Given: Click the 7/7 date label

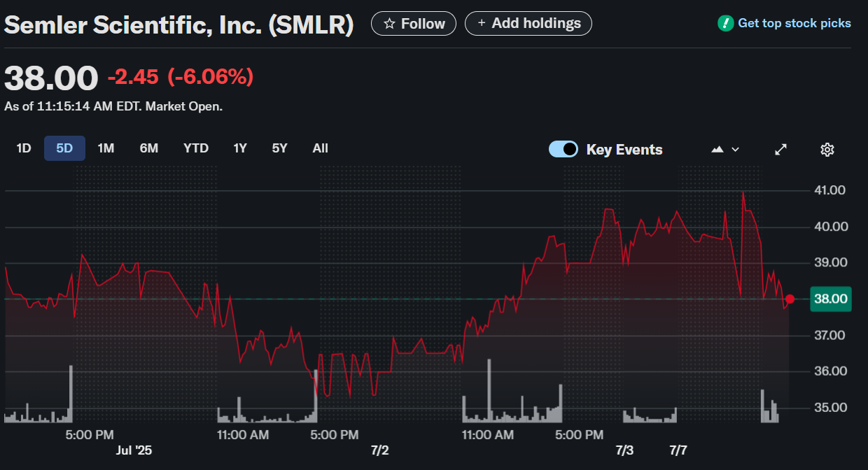Looking at the screenshot, I should [x=678, y=450].
